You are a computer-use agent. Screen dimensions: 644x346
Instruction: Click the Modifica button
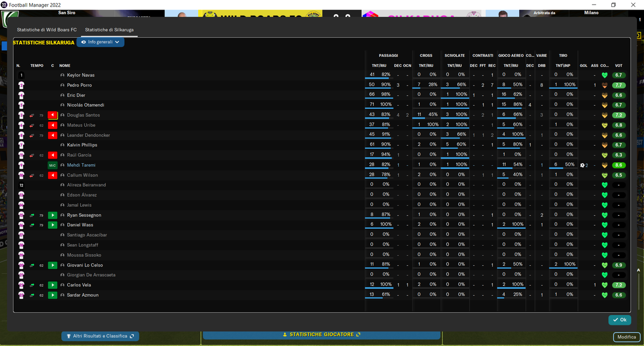[627, 337]
